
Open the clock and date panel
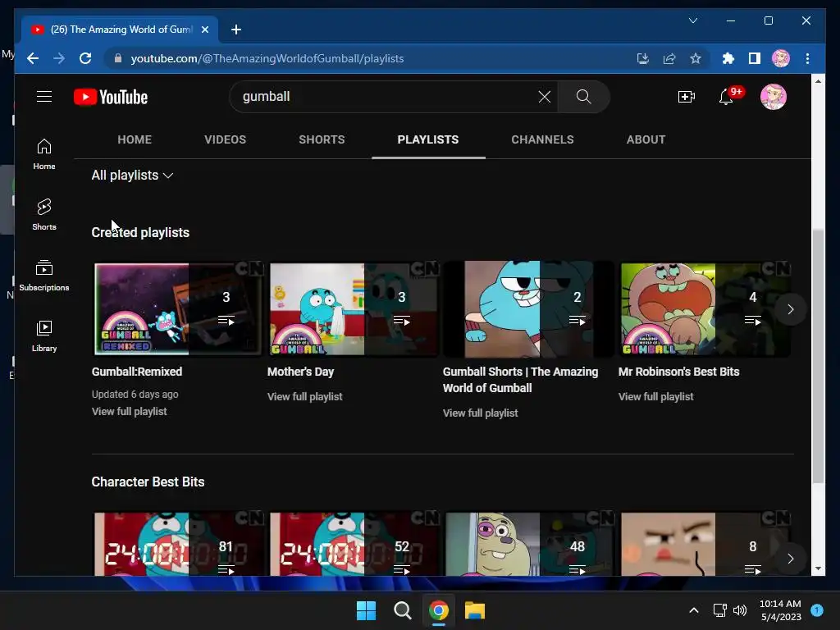pyautogui.click(x=781, y=610)
